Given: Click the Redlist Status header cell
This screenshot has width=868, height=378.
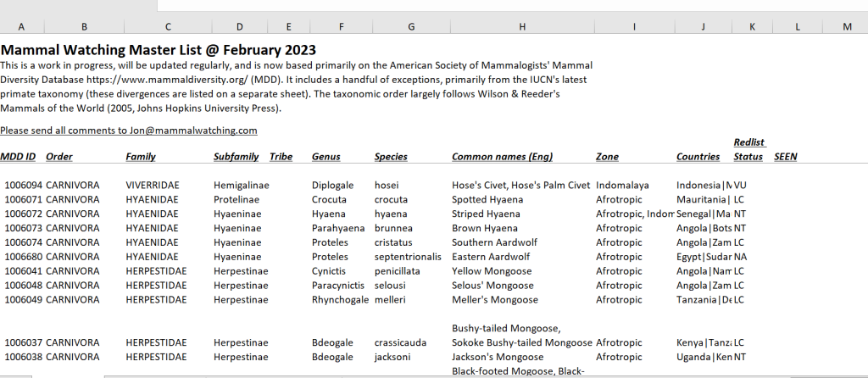Looking at the screenshot, I should tap(750, 149).
